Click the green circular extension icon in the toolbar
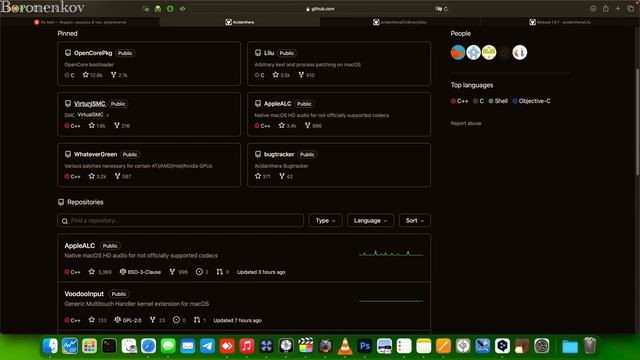Image resolution: width=640 pixels, height=360 pixels. tap(170, 9)
